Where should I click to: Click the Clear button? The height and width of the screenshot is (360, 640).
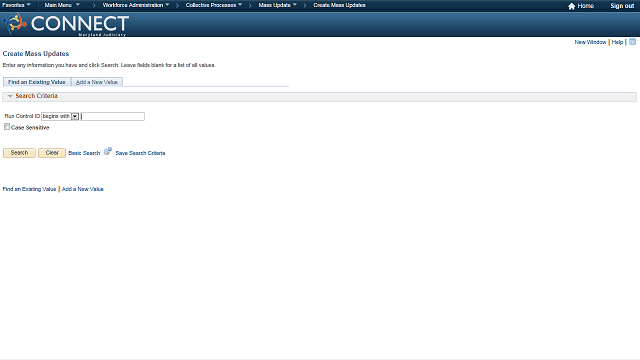[x=52, y=153]
